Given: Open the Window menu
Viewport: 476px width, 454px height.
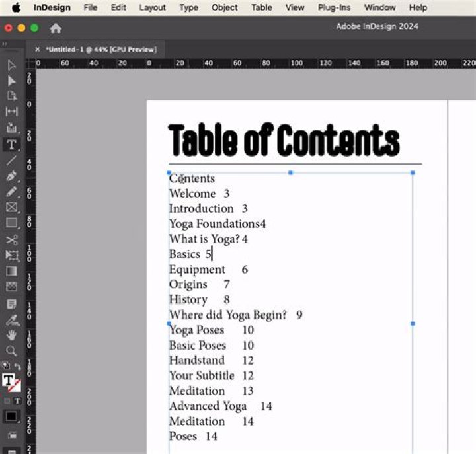Looking at the screenshot, I should [x=379, y=7].
